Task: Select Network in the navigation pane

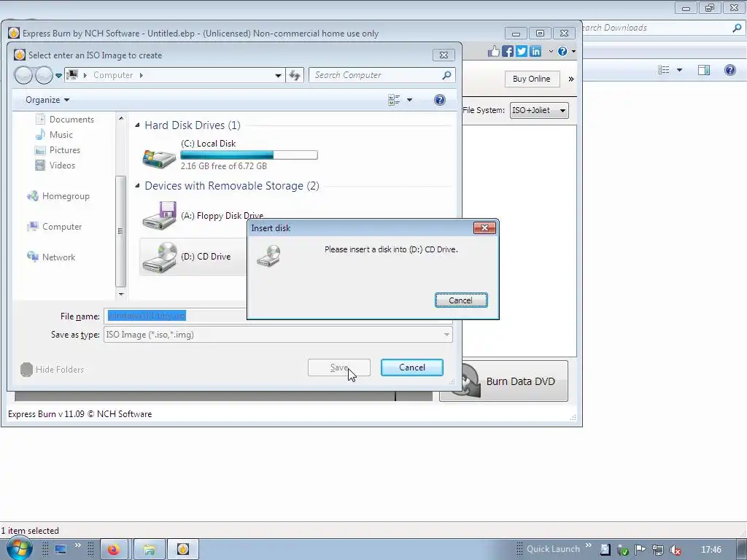Action: tap(51, 257)
